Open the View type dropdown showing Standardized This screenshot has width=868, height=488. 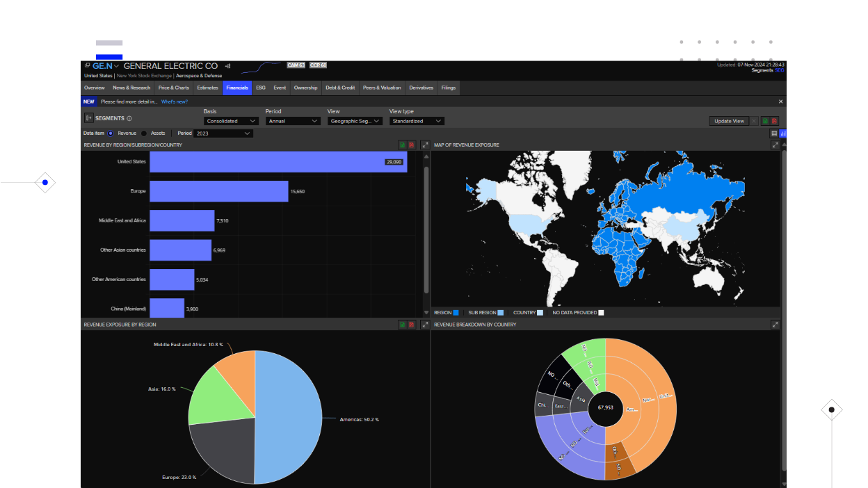[416, 120]
